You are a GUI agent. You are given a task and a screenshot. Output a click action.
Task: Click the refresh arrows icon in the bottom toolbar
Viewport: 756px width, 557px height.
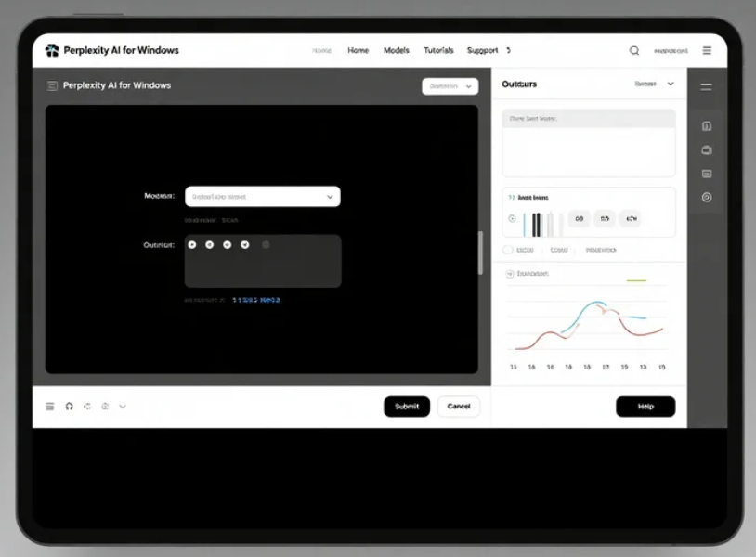[87, 407]
